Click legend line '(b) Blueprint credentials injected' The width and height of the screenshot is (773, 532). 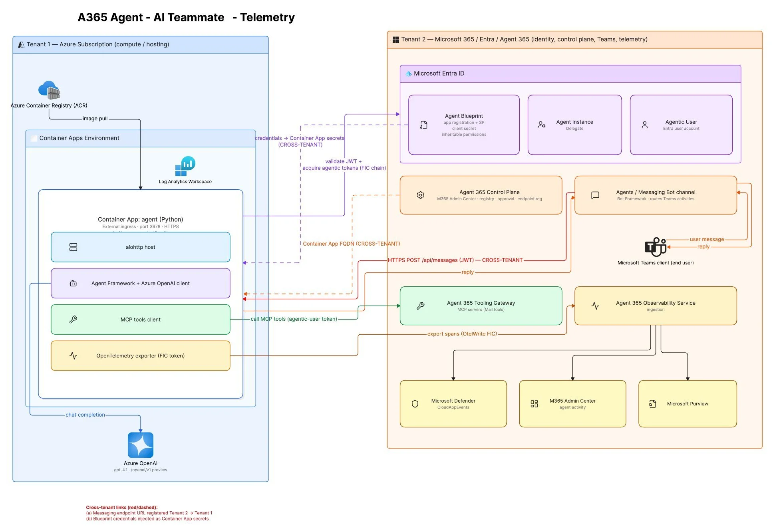point(147,519)
